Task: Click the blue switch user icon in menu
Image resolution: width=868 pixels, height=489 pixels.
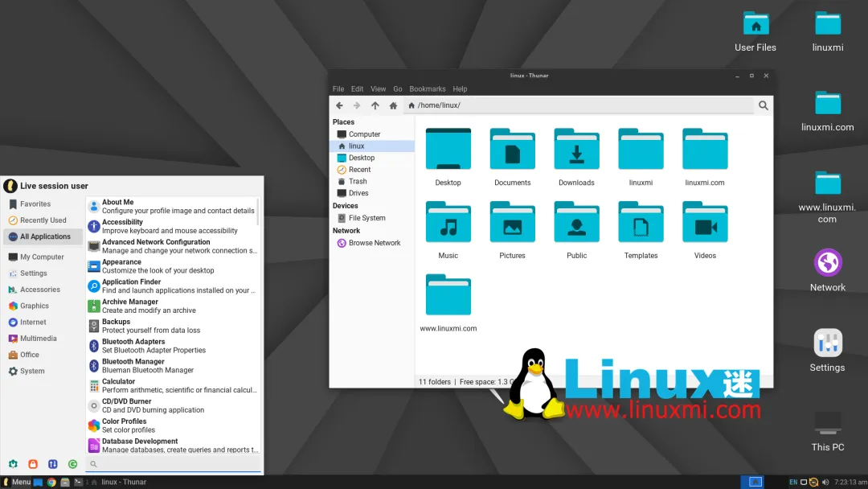Action: click(x=52, y=464)
